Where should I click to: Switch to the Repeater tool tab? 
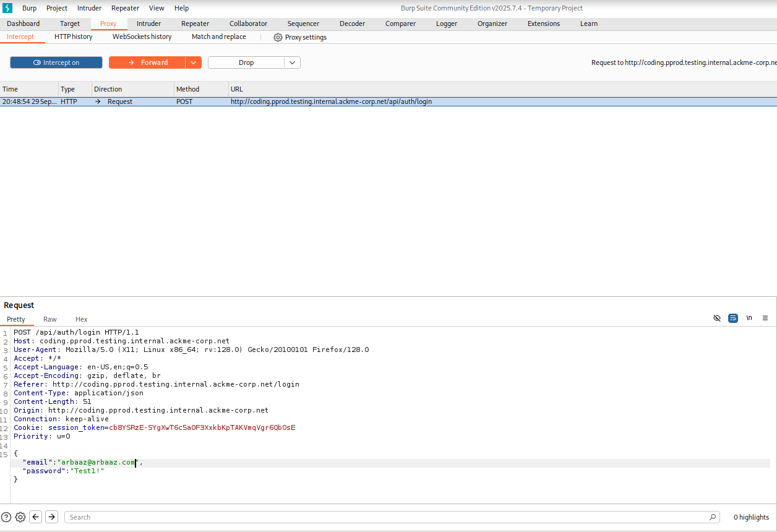point(195,24)
